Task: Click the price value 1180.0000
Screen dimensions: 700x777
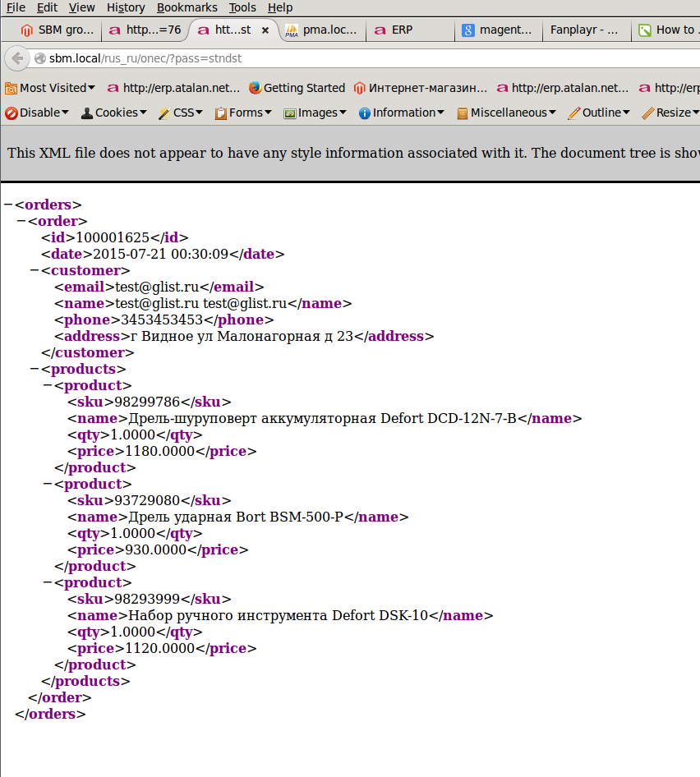Action: (x=160, y=451)
